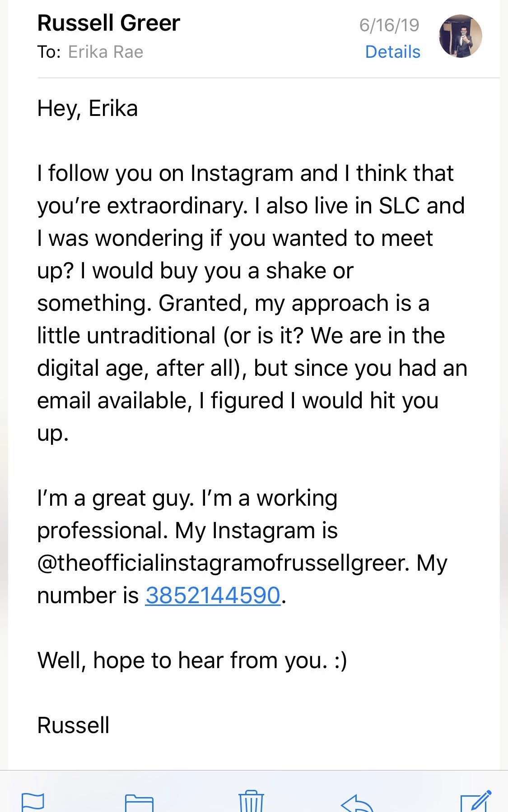Tap the "Well, hope to hear from you" line
This screenshot has height=812, width=508.
[192, 660]
